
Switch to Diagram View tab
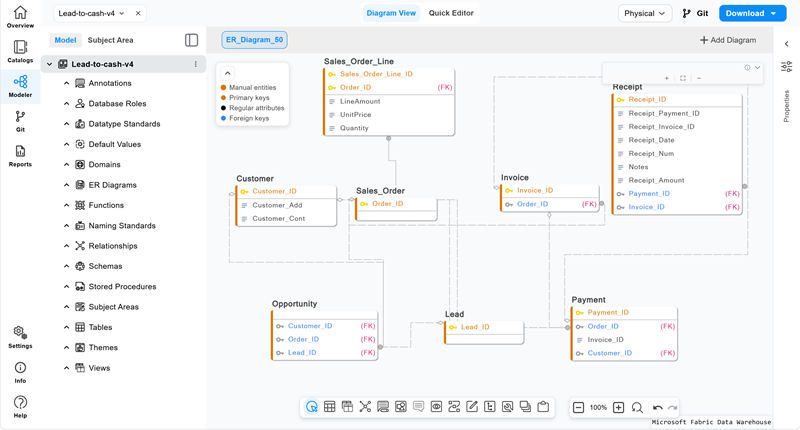pyautogui.click(x=391, y=13)
